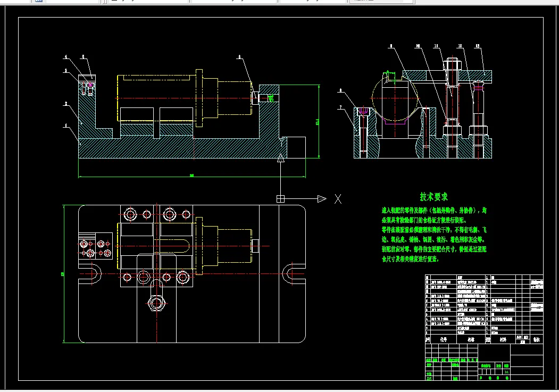Select the line beginning 边、氧化皮、锈蚀

click(x=433, y=239)
